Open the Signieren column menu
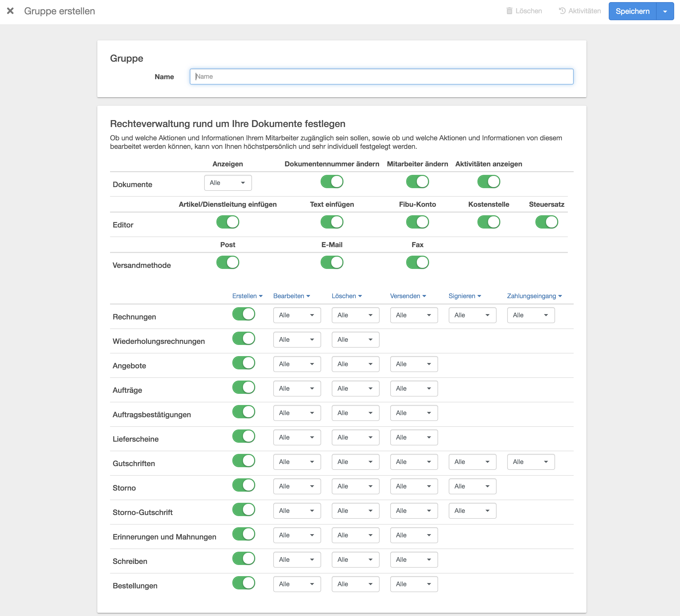This screenshot has width=680, height=616. [464, 296]
